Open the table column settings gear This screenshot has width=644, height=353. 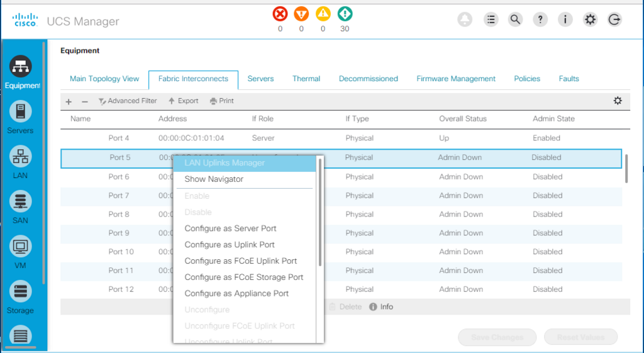click(x=618, y=101)
